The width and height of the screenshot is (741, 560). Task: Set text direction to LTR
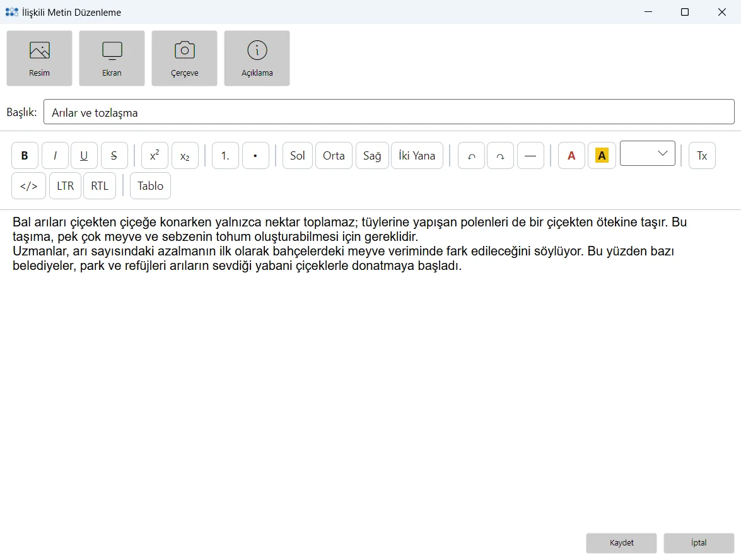[x=65, y=186]
